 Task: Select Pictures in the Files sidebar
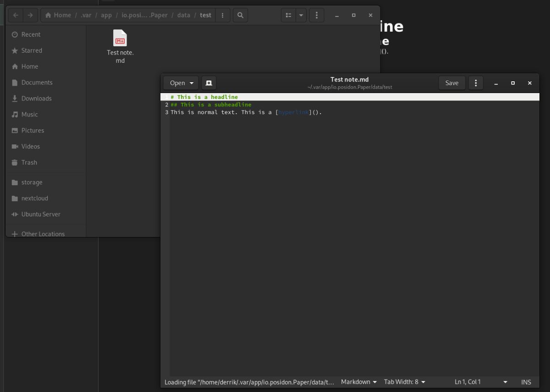pyautogui.click(x=33, y=130)
